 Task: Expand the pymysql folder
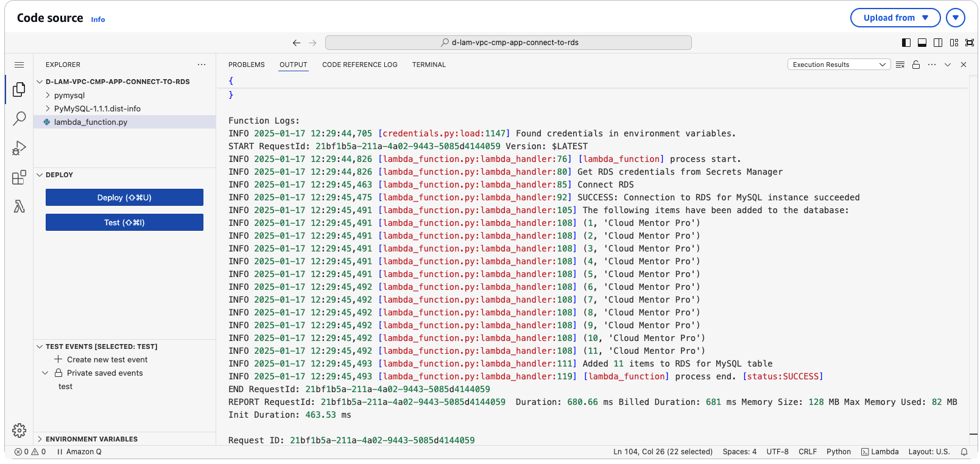point(69,96)
